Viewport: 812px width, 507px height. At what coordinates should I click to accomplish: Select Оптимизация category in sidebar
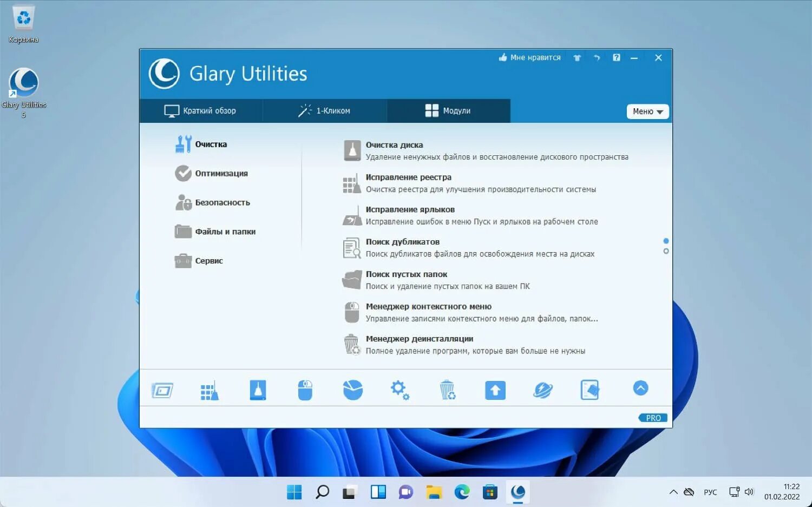[211, 174]
